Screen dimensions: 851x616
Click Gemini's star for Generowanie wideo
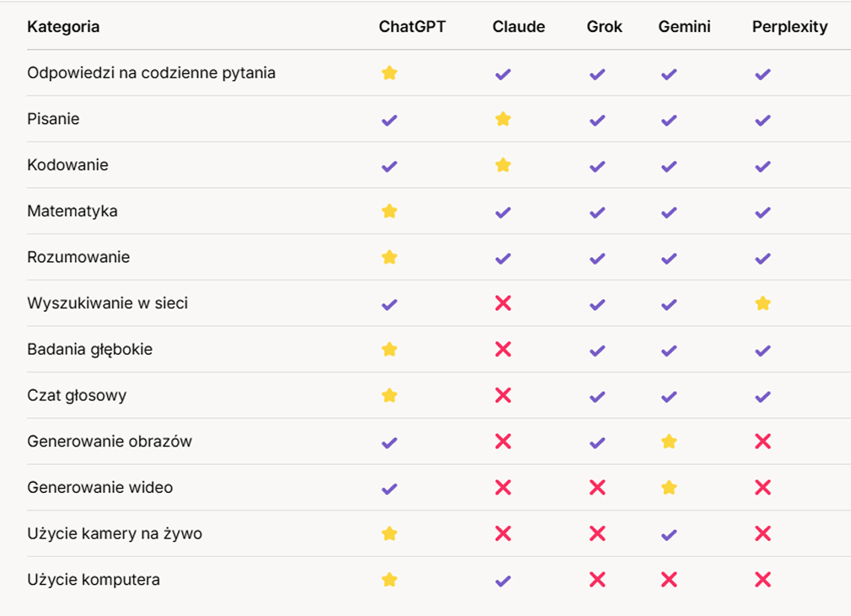(x=669, y=487)
